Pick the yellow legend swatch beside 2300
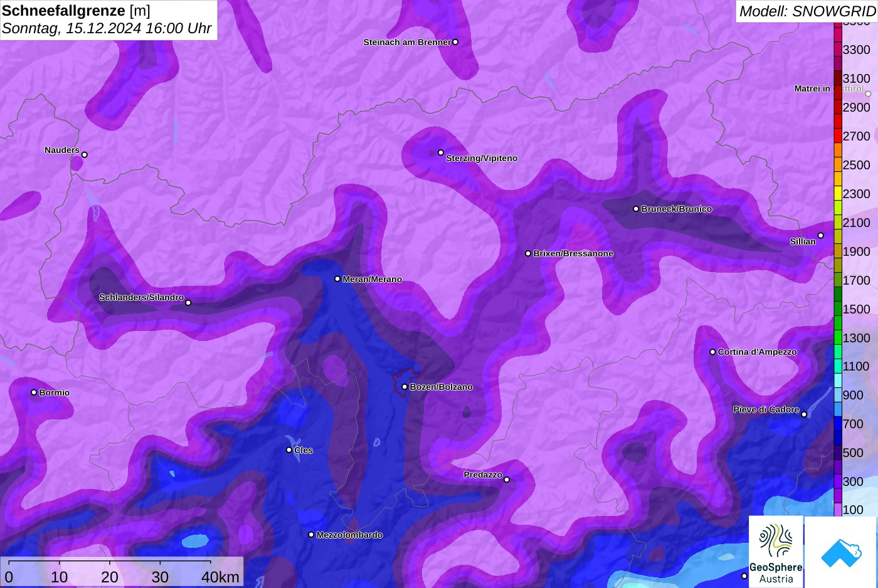This screenshot has height=588, width=878. point(838,194)
